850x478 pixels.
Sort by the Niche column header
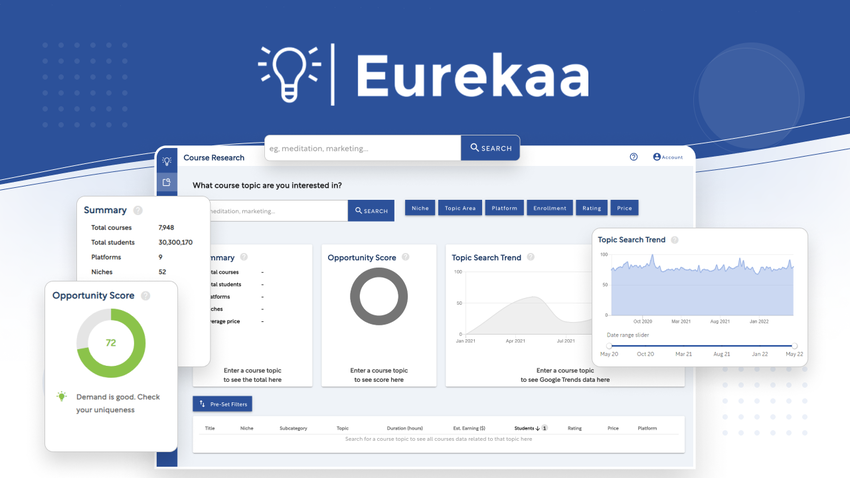click(x=247, y=428)
